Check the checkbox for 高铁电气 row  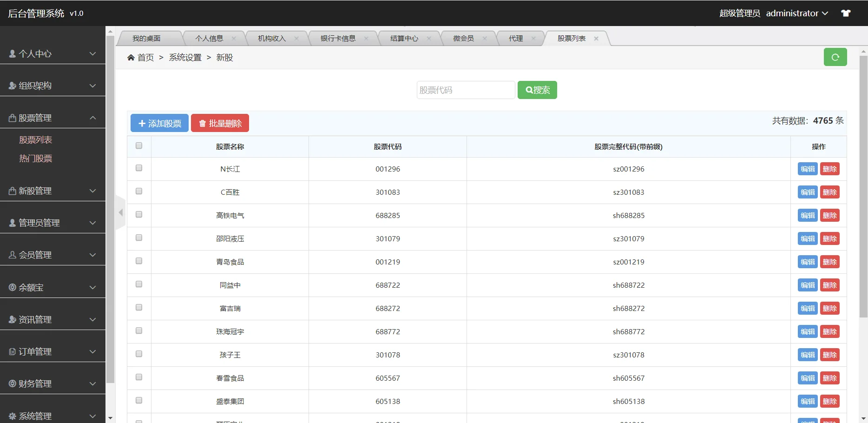click(x=138, y=214)
